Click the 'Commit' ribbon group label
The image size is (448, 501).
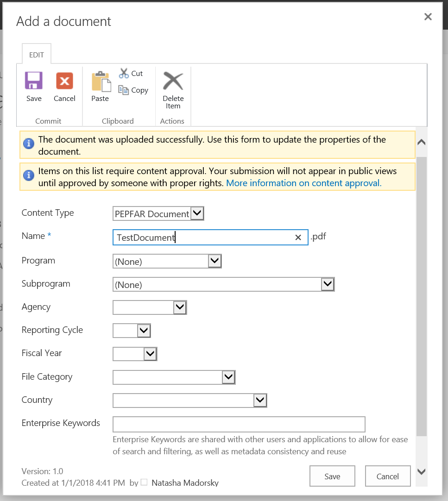point(48,121)
